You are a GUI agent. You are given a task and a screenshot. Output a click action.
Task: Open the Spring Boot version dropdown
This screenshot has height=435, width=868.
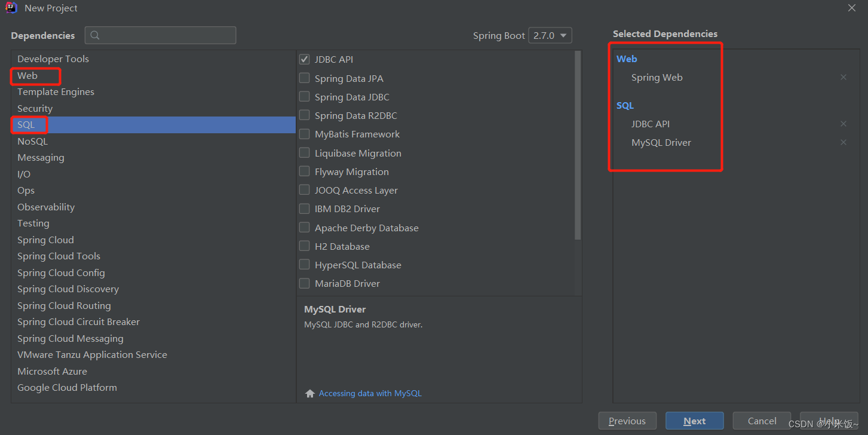pyautogui.click(x=550, y=35)
